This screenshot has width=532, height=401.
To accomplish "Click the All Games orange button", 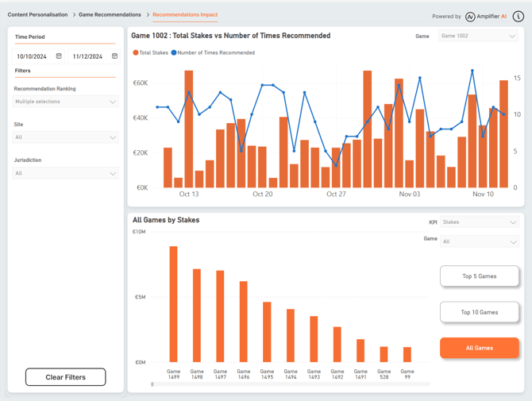I will click(x=479, y=348).
